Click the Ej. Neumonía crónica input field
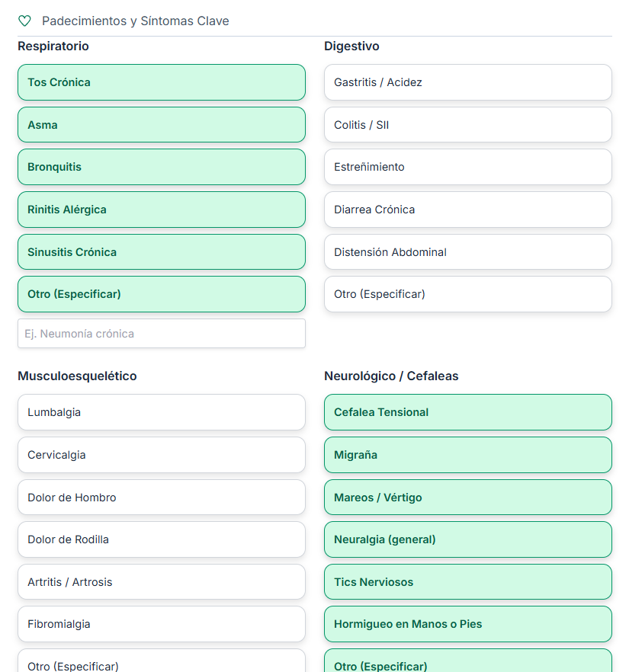The image size is (629, 672). (x=161, y=333)
